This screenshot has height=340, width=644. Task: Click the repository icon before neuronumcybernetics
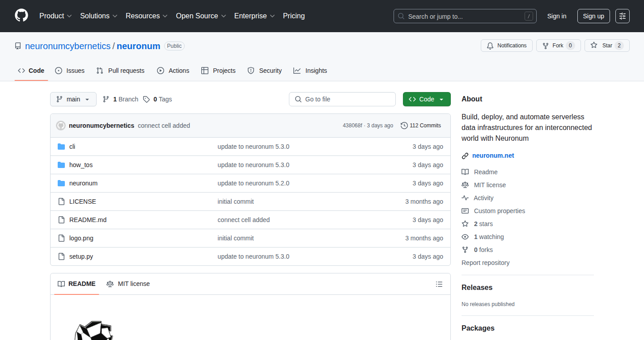pyautogui.click(x=18, y=46)
